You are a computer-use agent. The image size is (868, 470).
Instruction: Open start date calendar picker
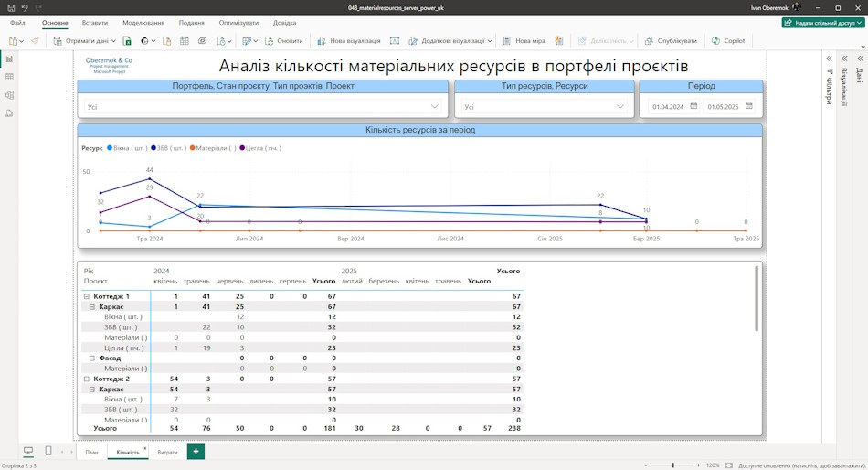pyautogui.click(x=693, y=106)
